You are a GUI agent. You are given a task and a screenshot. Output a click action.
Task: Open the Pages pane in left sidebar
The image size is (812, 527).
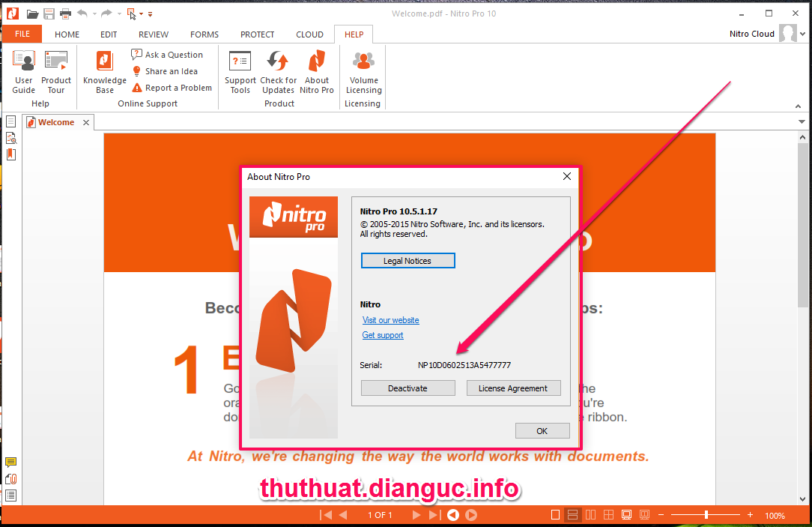11,121
